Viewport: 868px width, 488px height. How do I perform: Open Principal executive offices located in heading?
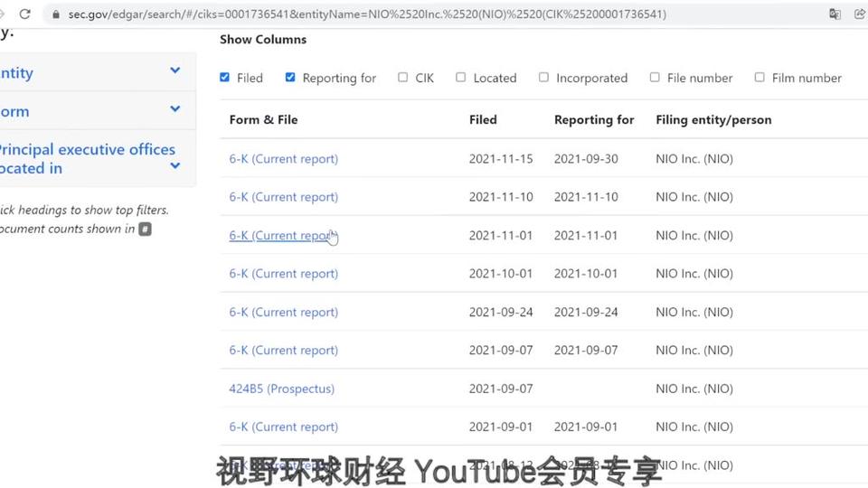click(87, 159)
